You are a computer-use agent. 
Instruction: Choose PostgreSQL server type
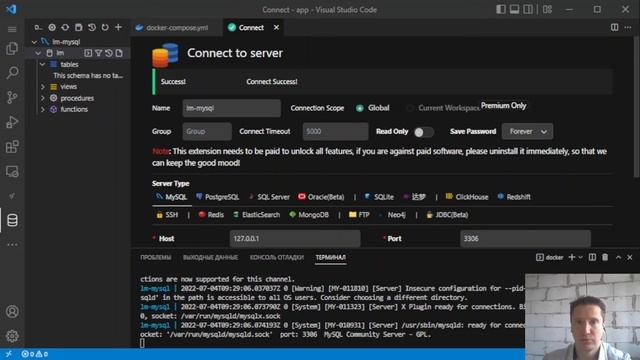(218, 197)
